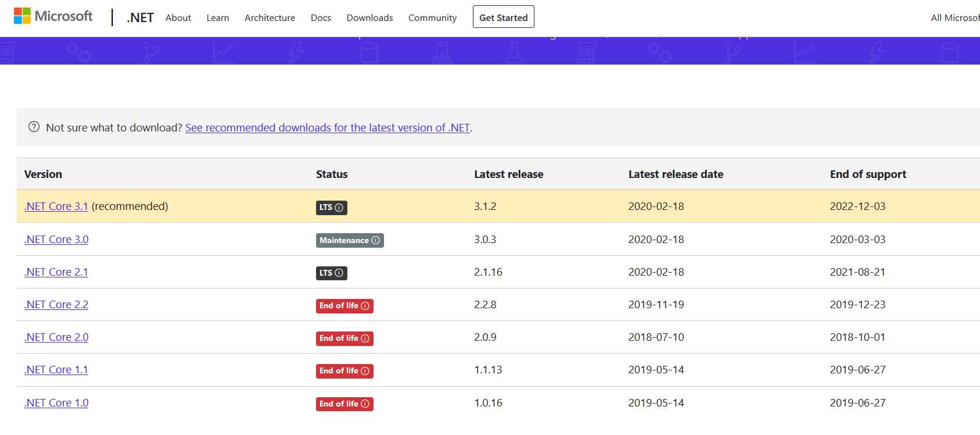The image size is (980, 435).
Task: Open recommended downloads for latest .NET link
Action: coord(328,127)
